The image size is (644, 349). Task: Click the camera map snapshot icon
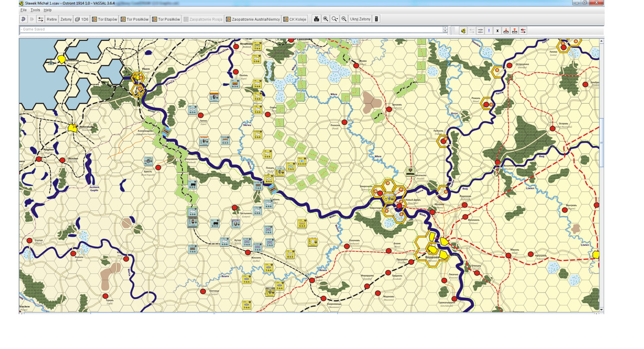coord(316,19)
